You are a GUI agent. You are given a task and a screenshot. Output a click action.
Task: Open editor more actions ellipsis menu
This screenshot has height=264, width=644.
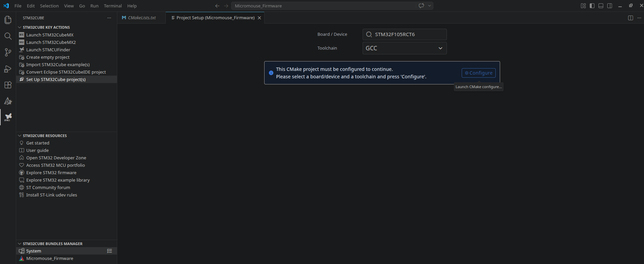[639, 18]
